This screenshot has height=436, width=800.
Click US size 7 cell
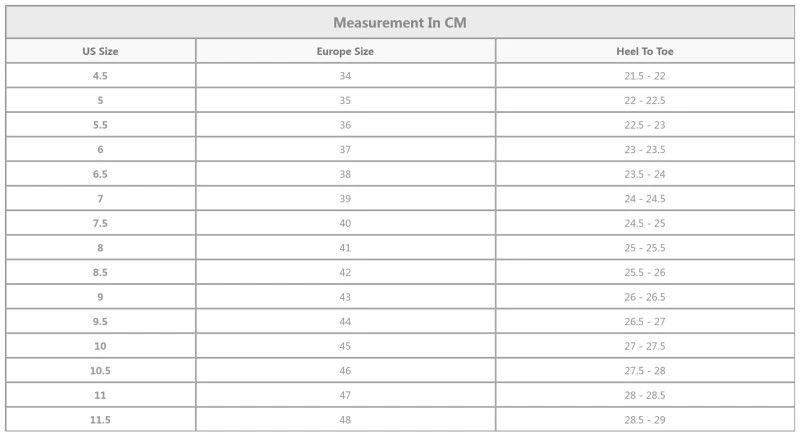[100, 199]
